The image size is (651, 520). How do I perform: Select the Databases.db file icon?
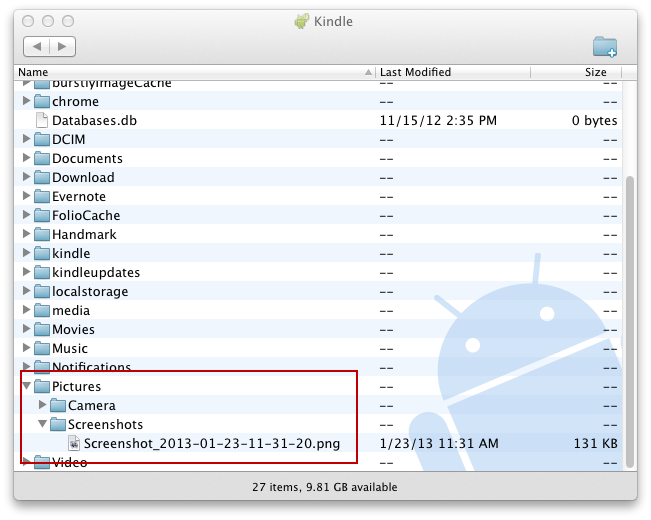pos(42,120)
